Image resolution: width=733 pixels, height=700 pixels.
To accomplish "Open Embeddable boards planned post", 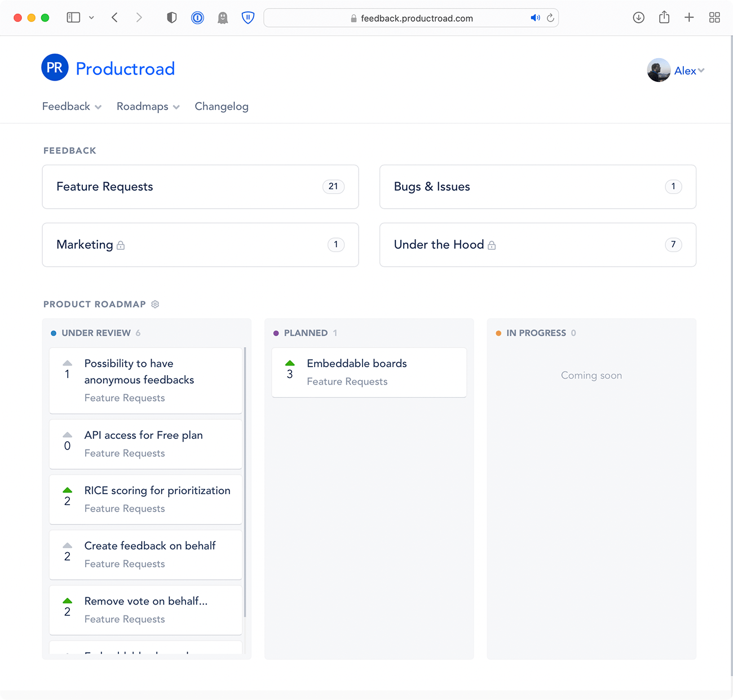I will [357, 363].
